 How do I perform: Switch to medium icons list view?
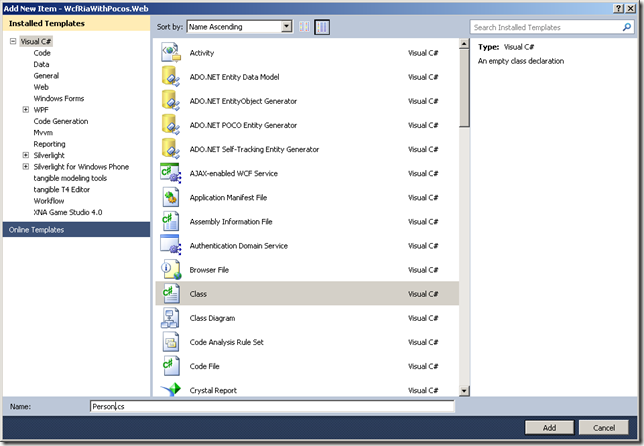coord(322,27)
